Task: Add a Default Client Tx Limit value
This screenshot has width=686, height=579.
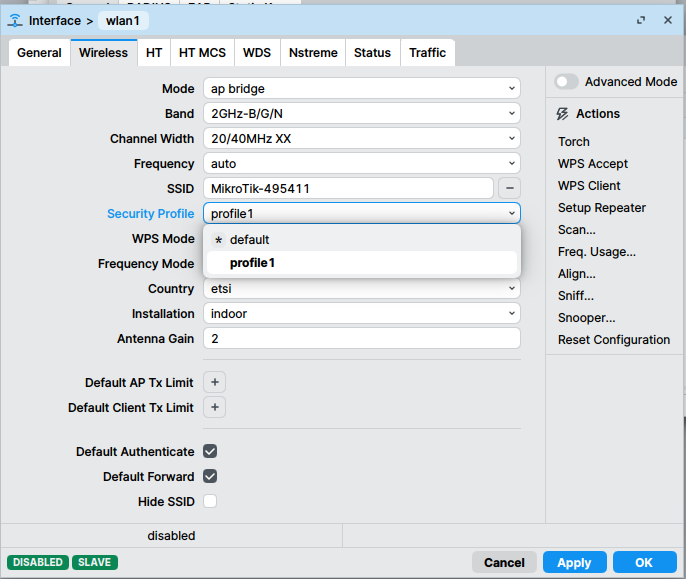Action: [x=214, y=407]
